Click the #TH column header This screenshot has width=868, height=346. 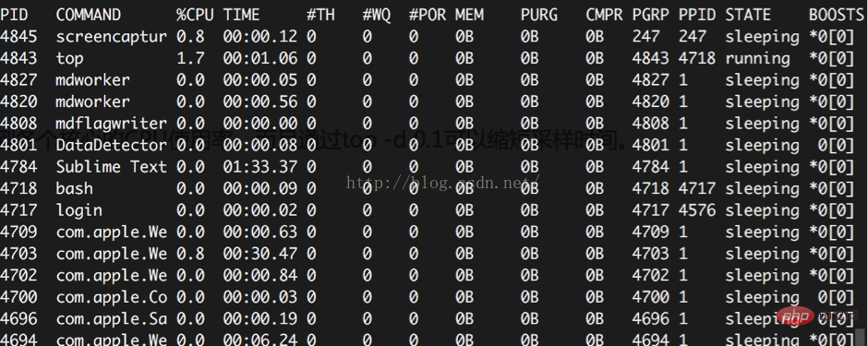coord(320,15)
